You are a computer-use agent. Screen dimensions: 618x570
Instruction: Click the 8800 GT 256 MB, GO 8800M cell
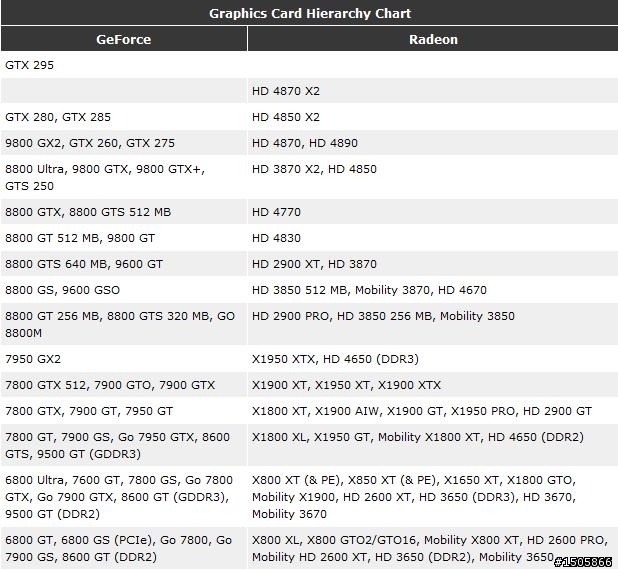[124, 324]
